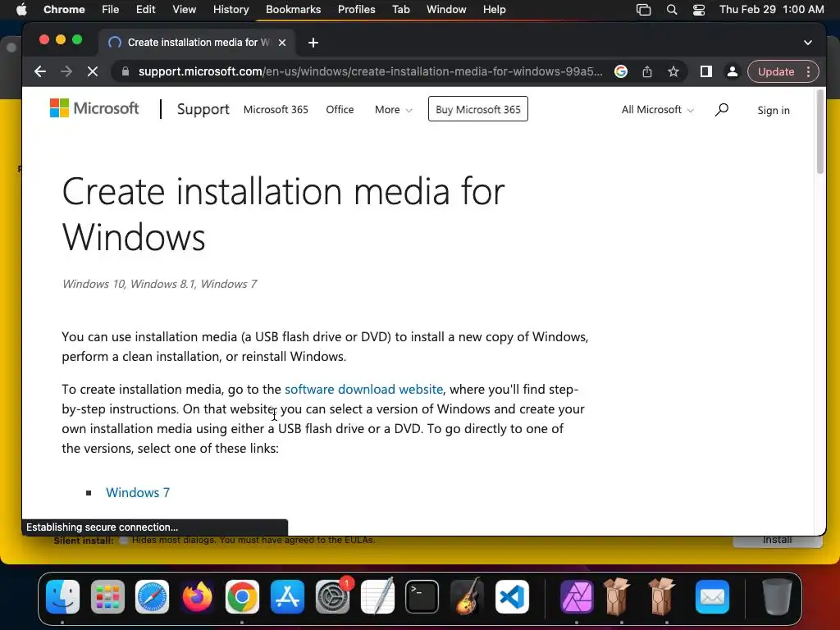This screenshot has width=840, height=630.
Task: Open Control Center in the menu bar
Action: pyautogui.click(x=699, y=10)
